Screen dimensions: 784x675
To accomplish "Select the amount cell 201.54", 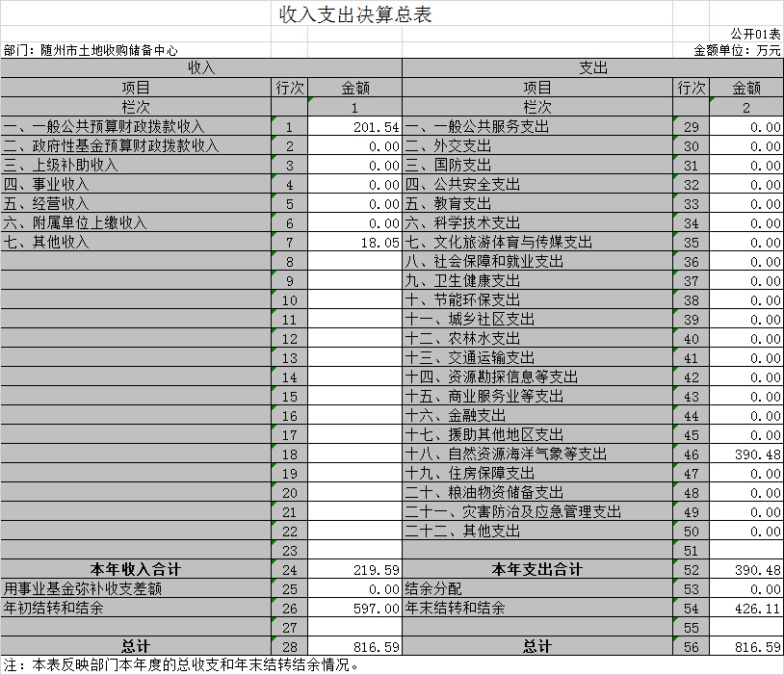I will point(355,126).
